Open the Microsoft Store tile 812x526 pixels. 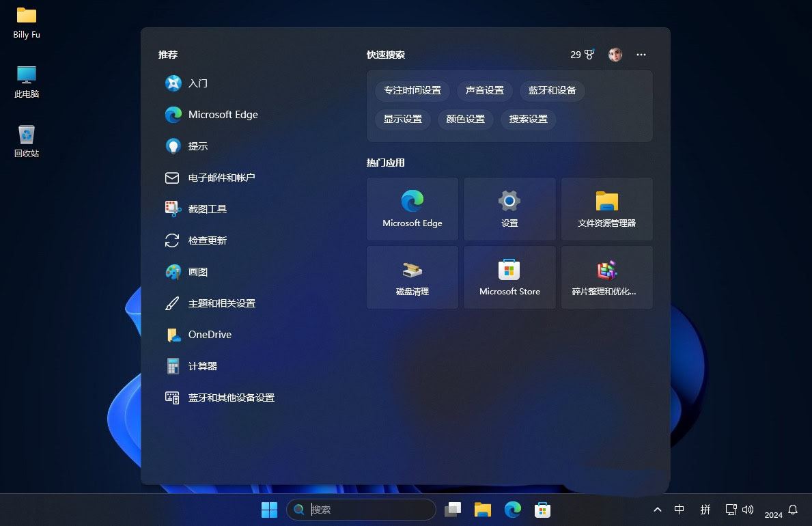[509, 277]
